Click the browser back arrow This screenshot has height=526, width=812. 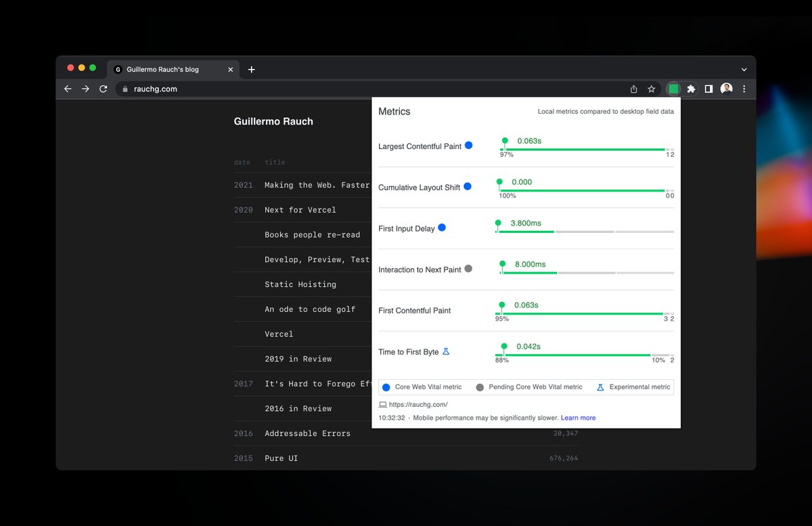click(68, 89)
